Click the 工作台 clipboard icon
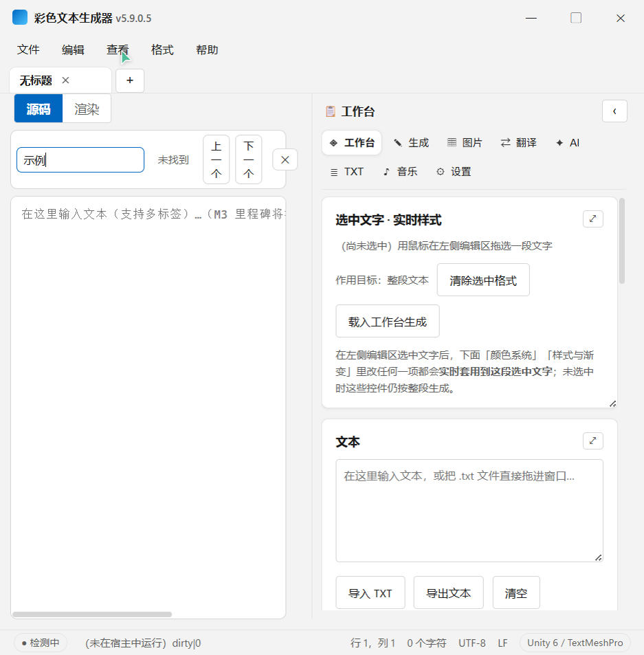644x655 pixels. [x=331, y=111]
